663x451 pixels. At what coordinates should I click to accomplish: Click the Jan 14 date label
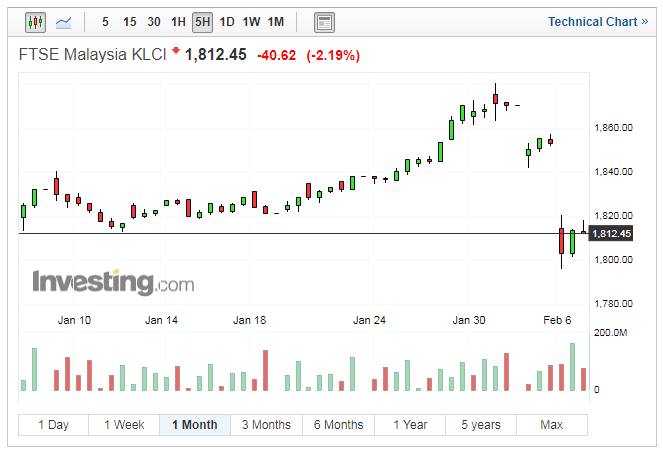click(161, 320)
